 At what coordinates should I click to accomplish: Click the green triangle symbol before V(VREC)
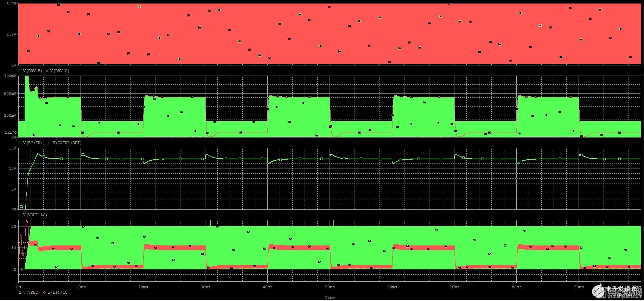(x=20, y=293)
